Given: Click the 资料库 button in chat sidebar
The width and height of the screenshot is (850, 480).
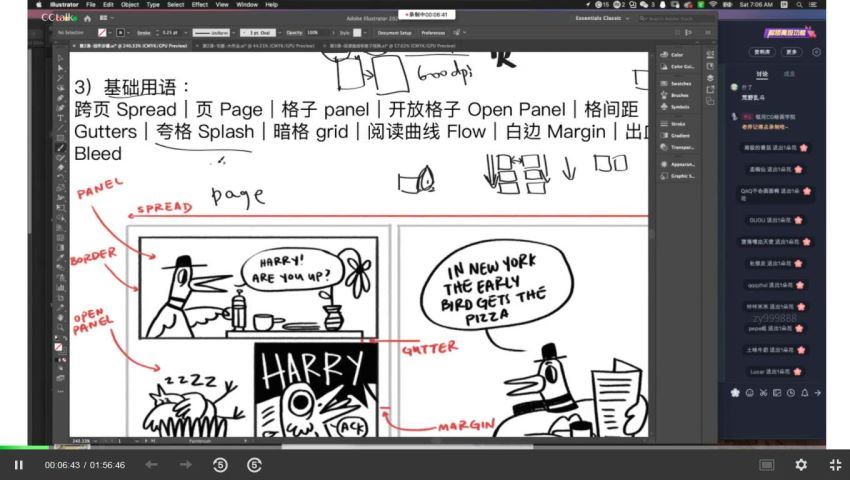Looking at the screenshot, I should (762, 52).
